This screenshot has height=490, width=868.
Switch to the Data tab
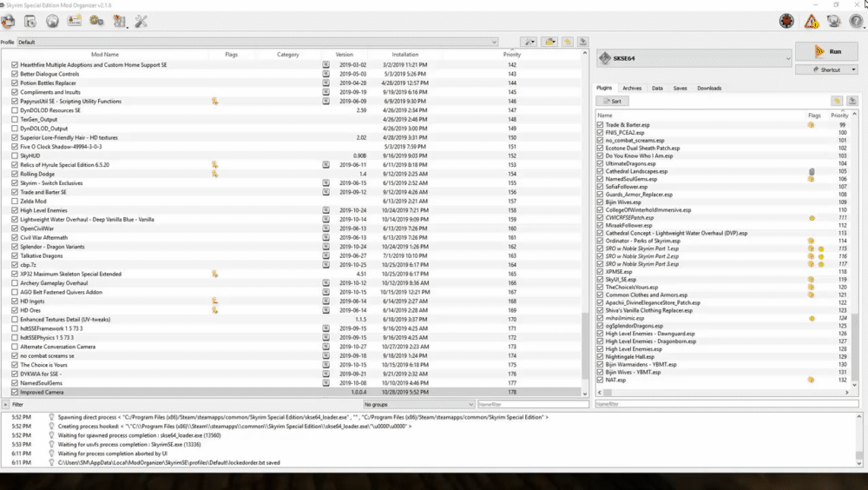657,88
